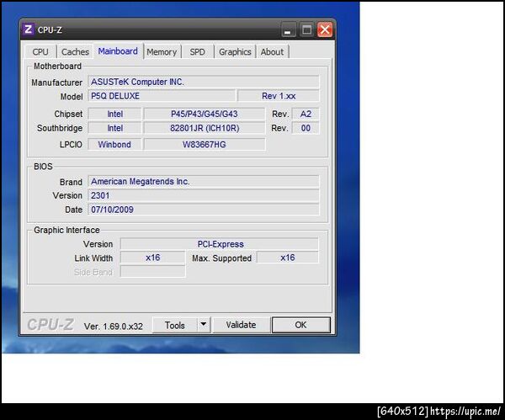Select southbridge value 82801JR (ICH10R)

pos(205,128)
